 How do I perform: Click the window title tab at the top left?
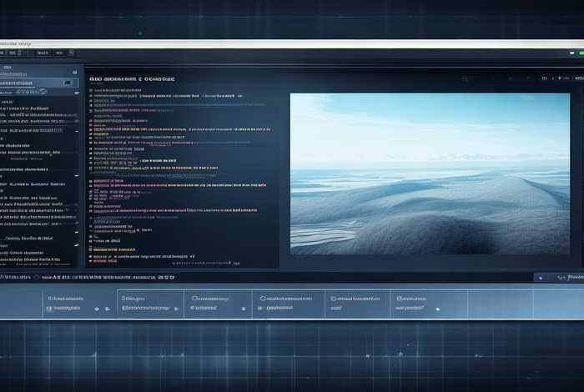point(17,43)
